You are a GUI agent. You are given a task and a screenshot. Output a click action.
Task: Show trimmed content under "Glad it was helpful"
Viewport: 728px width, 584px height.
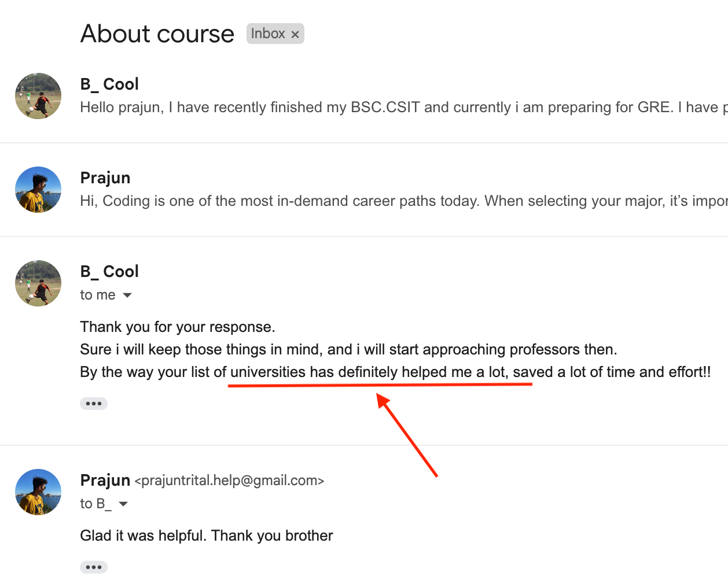click(94, 567)
